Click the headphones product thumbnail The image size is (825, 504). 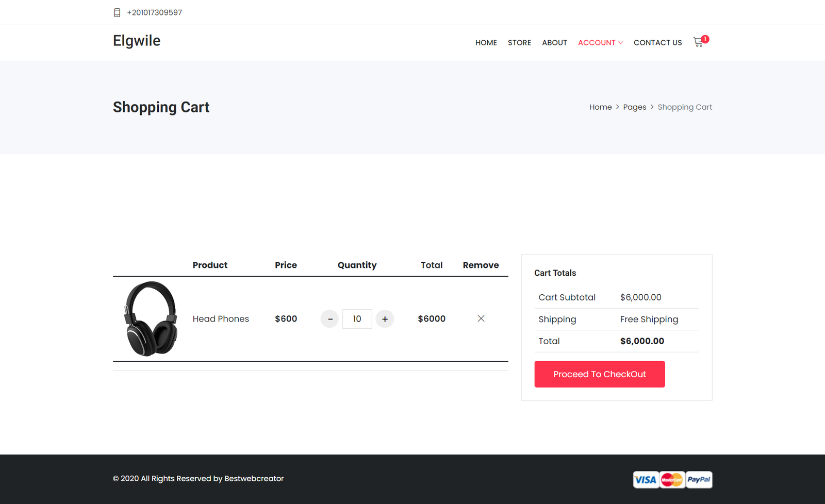(x=151, y=318)
